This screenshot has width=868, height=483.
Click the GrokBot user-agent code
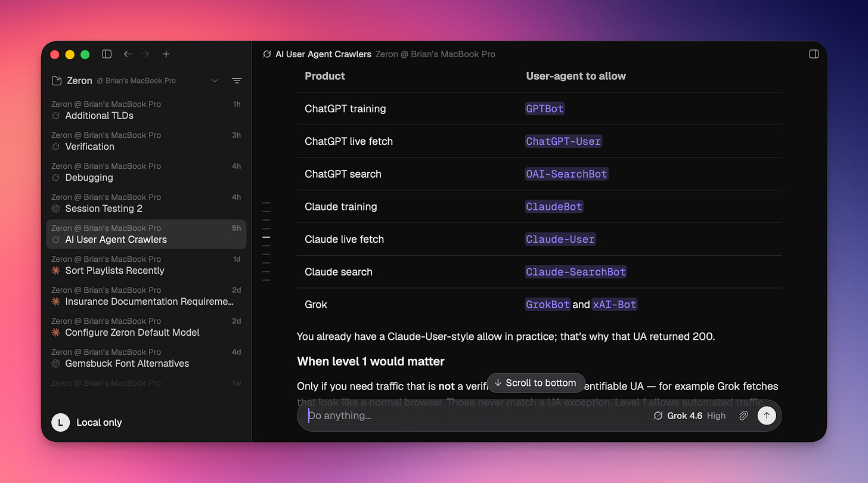tap(548, 304)
